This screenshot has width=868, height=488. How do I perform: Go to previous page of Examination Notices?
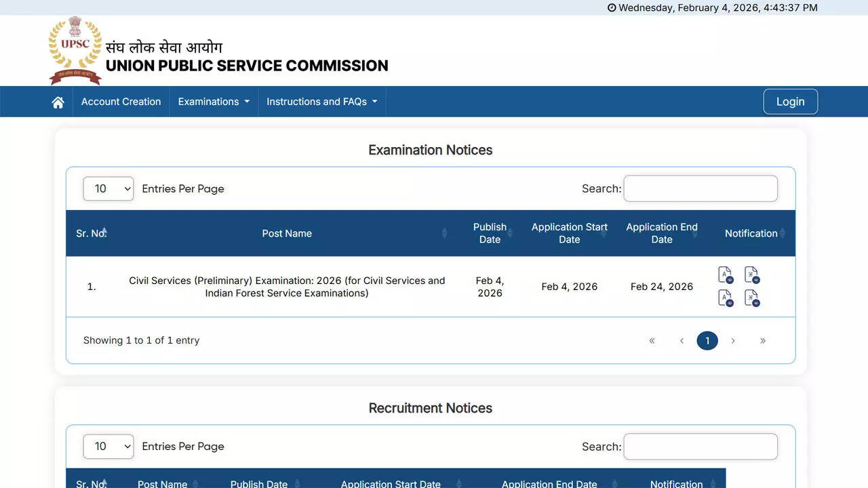(x=682, y=340)
